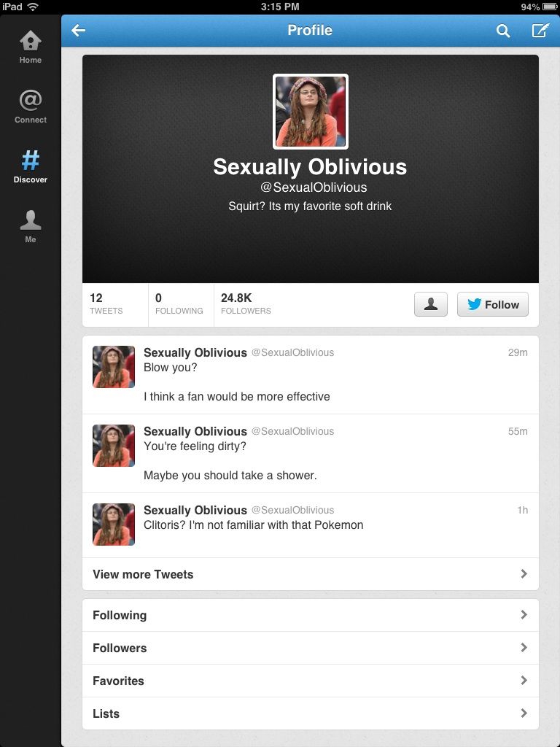
Task: Compose a new tweet
Action: click(540, 31)
